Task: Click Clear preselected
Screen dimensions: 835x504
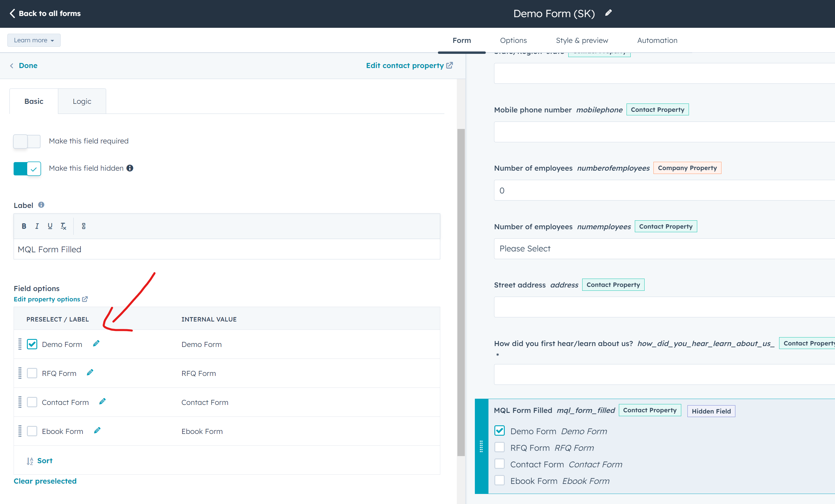Action: (x=45, y=481)
